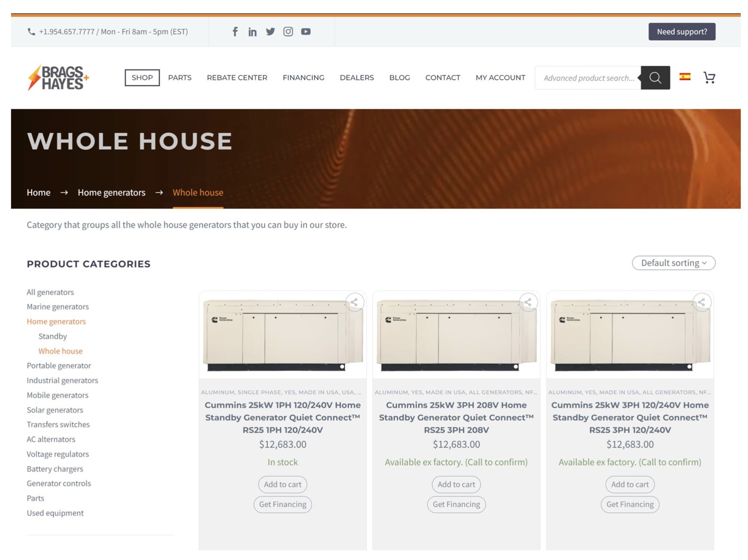Go to Home generators breadcrumb link

tap(111, 192)
